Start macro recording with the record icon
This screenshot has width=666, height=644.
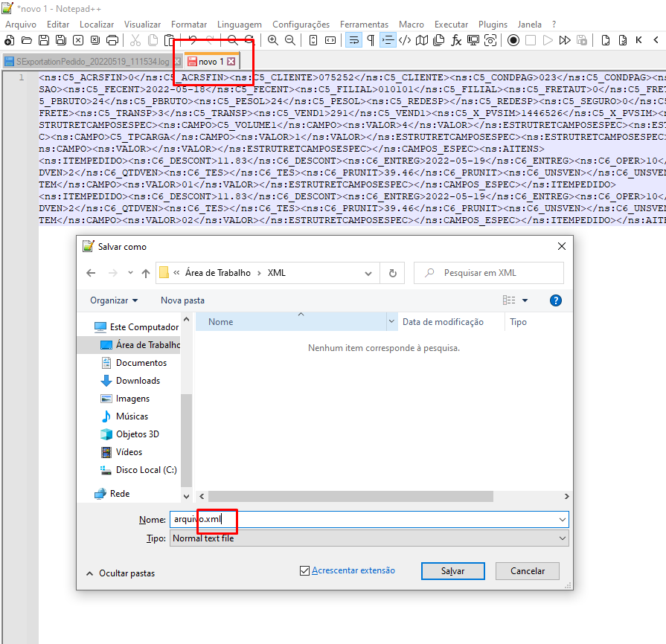[513, 40]
